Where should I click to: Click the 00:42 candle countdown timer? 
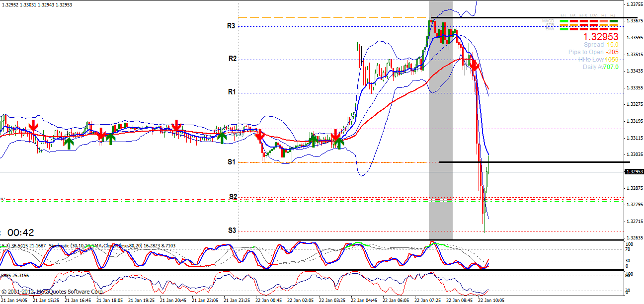click(20, 232)
